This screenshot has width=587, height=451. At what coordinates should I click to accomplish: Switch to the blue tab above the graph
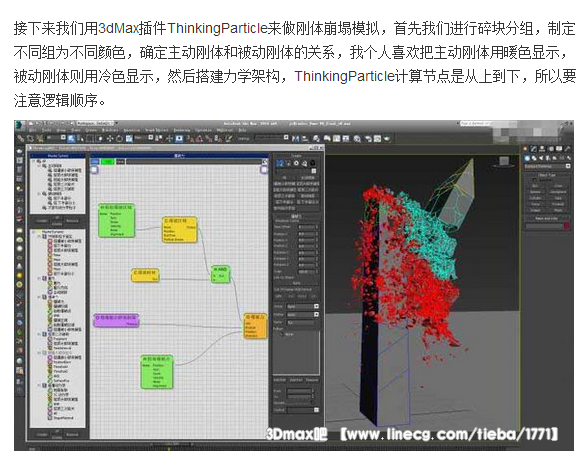click(x=95, y=161)
